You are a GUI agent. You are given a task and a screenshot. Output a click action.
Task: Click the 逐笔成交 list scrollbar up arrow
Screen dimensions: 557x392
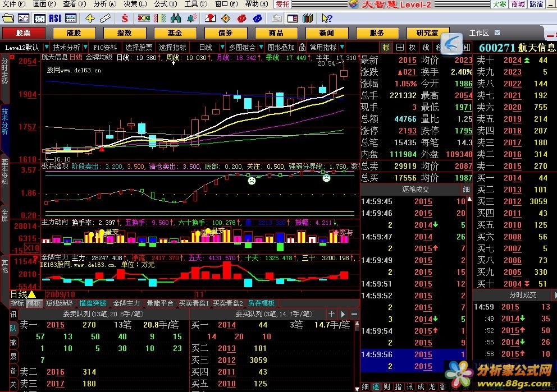(x=469, y=199)
